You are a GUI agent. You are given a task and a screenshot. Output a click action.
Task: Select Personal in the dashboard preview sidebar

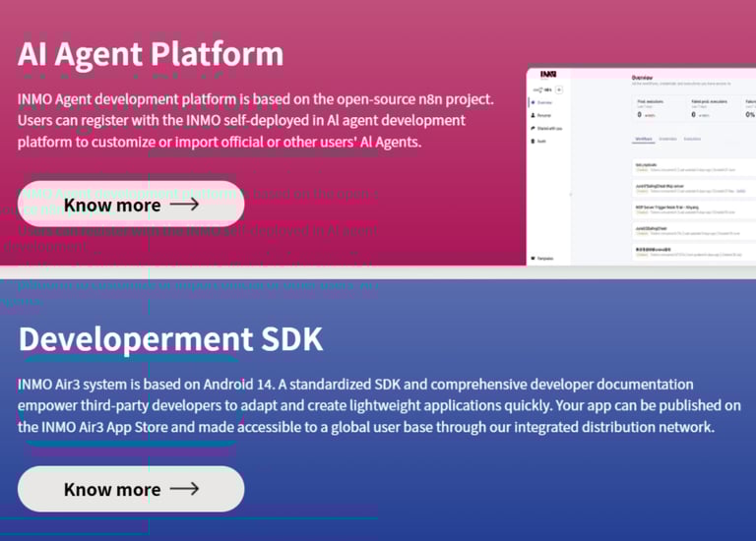click(541, 116)
